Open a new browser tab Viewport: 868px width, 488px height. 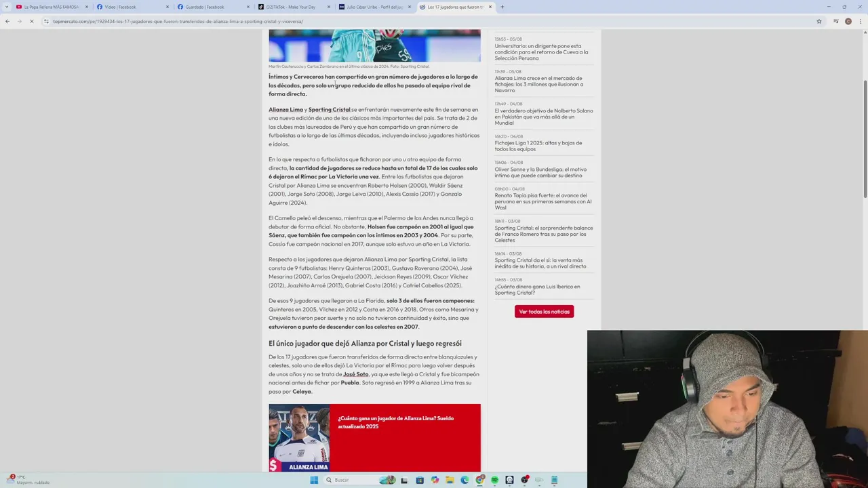click(x=502, y=7)
